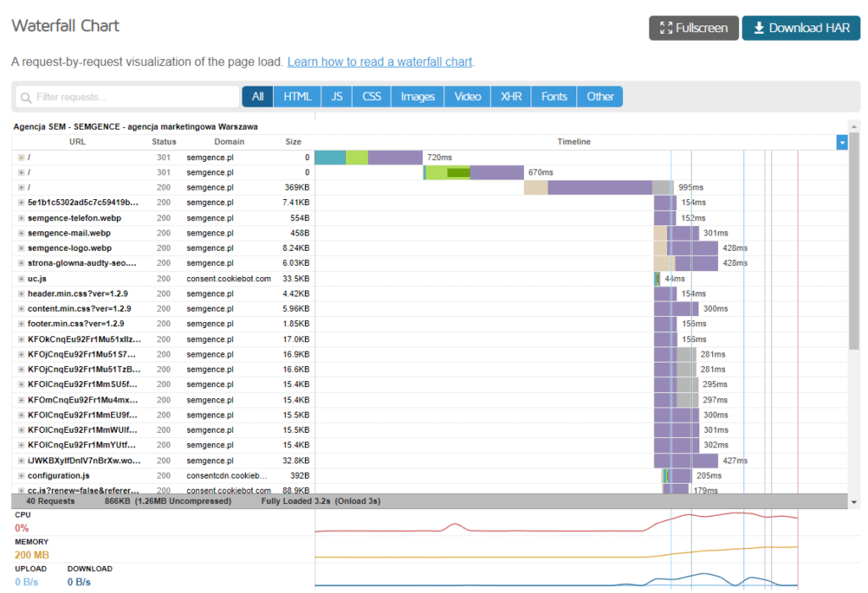This screenshot has width=868, height=593.
Task: Switch to the Images filter tab
Action: (417, 96)
